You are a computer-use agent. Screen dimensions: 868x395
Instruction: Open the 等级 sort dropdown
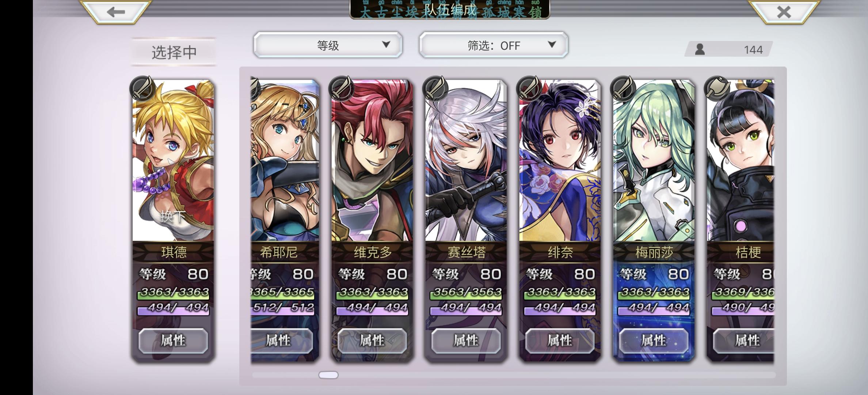pos(328,45)
